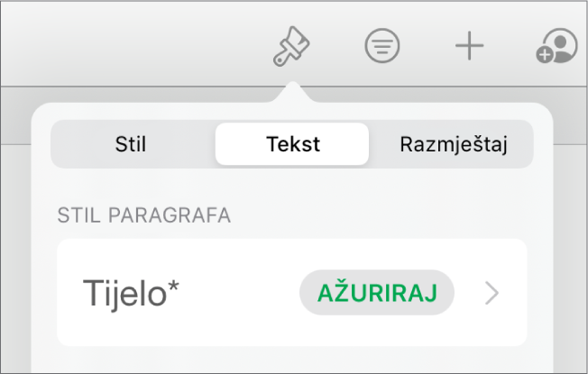The width and height of the screenshot is (588, 374).
Task: Select the Tekst tab
Action: coord(292,145)
